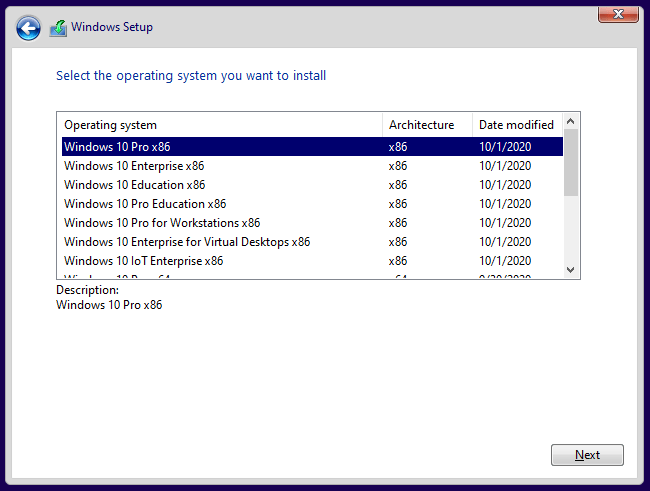The height and width of the screenshot is (491, 650).
Task: Pick Windows 10 Pro Education x86
Action: 145,204
